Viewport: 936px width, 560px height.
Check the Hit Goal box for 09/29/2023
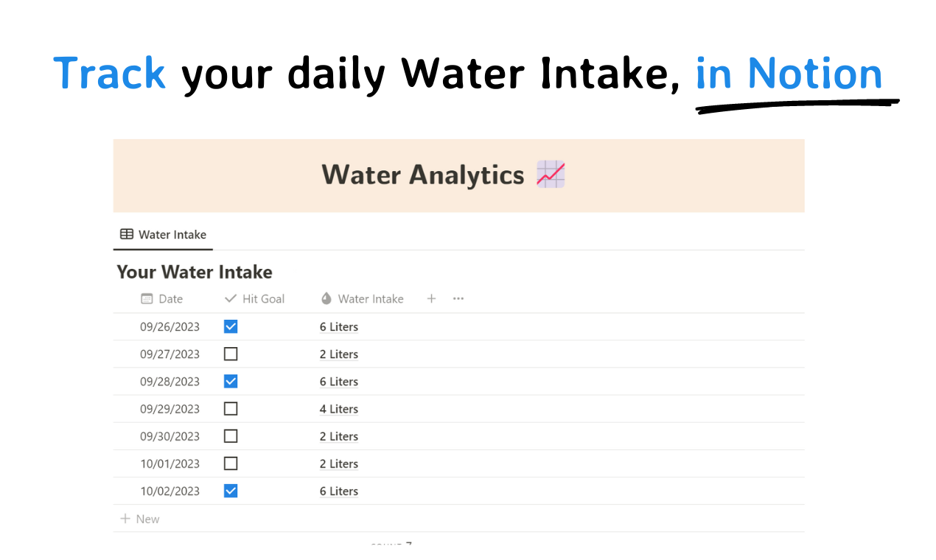(x=231, y=408)
